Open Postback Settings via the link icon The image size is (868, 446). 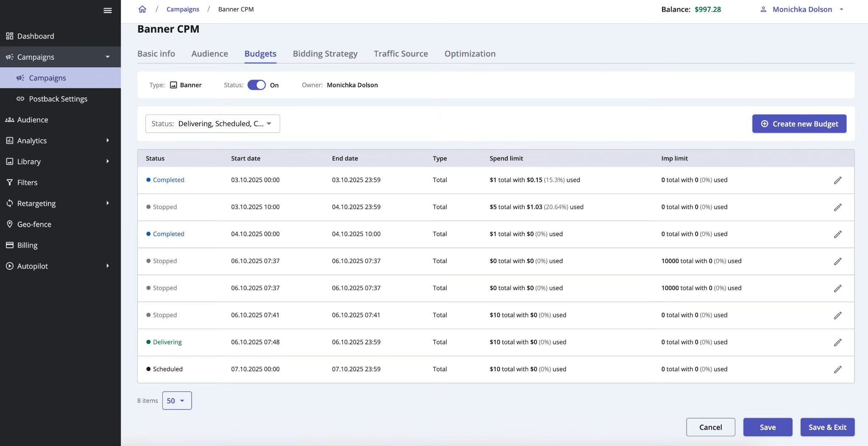coord(20,99)
